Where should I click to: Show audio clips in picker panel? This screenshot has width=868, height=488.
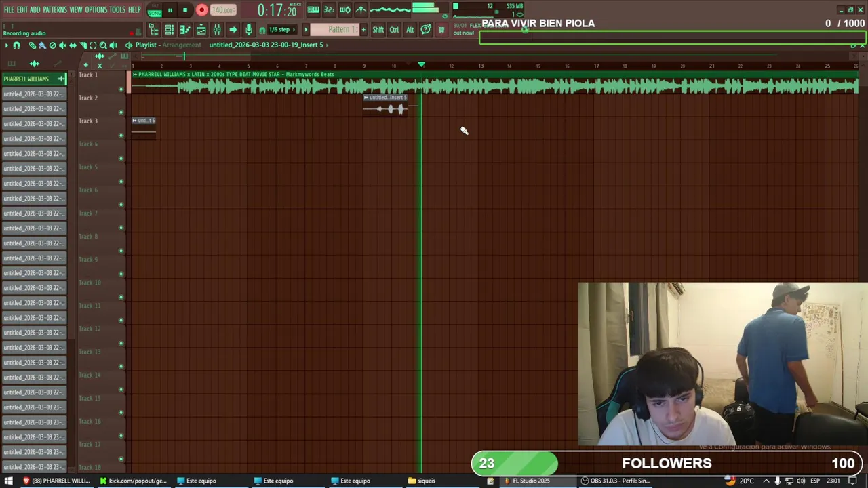(34, 63)
